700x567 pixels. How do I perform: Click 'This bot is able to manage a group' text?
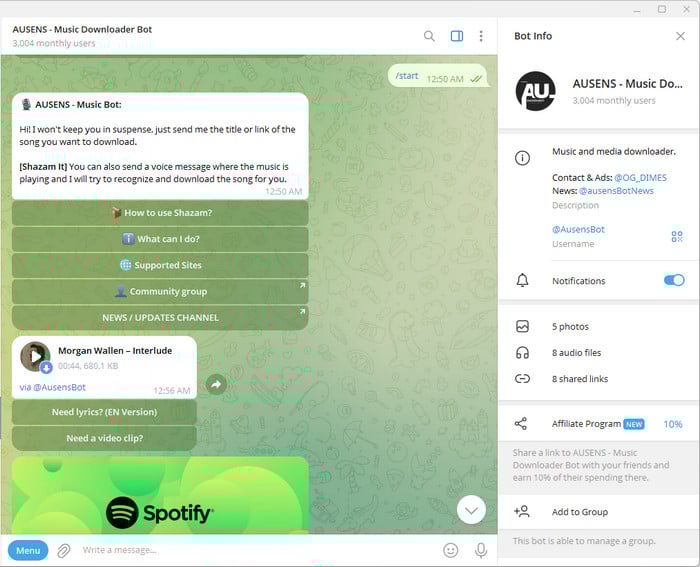click(584, 541)
